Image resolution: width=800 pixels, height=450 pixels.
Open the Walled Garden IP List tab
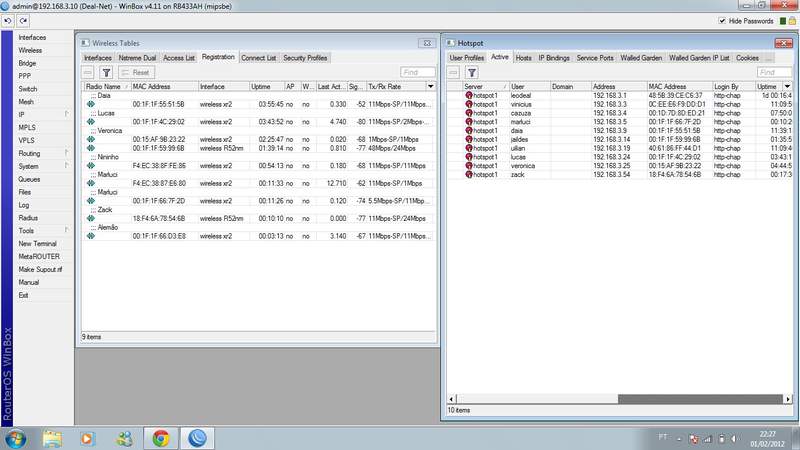coord(699,58)
